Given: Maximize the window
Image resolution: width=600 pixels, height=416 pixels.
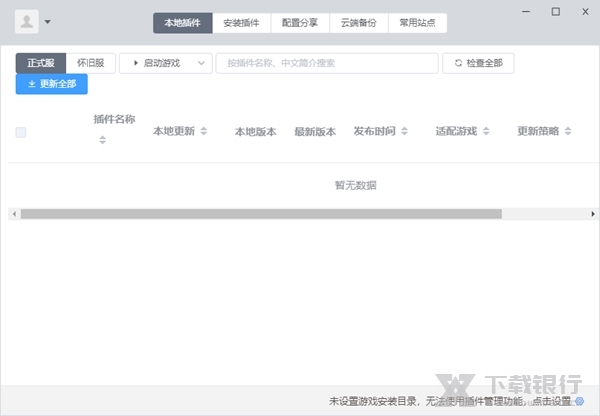Looking at the screenshot, I should (x=556, y=12).
